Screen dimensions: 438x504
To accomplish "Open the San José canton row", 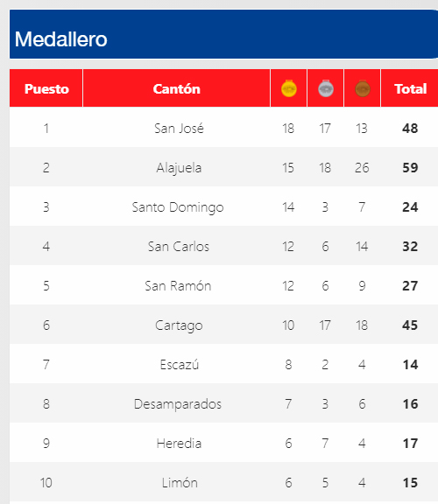I will click(x=223, y=128).
